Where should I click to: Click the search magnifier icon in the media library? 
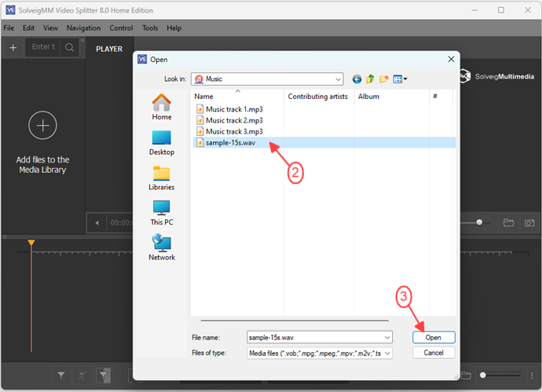point(69,47)
